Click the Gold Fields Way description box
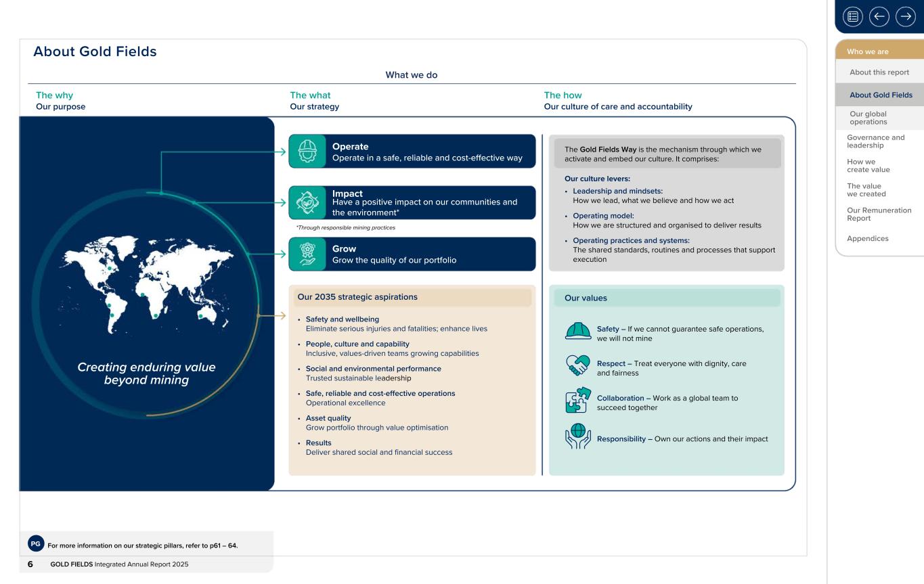 (x=667, y=153)
